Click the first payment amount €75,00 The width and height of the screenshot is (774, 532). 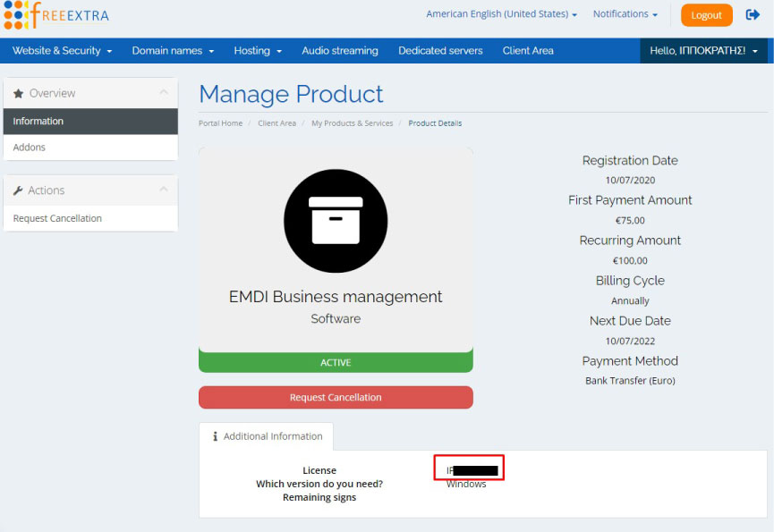tap(630, 220)
